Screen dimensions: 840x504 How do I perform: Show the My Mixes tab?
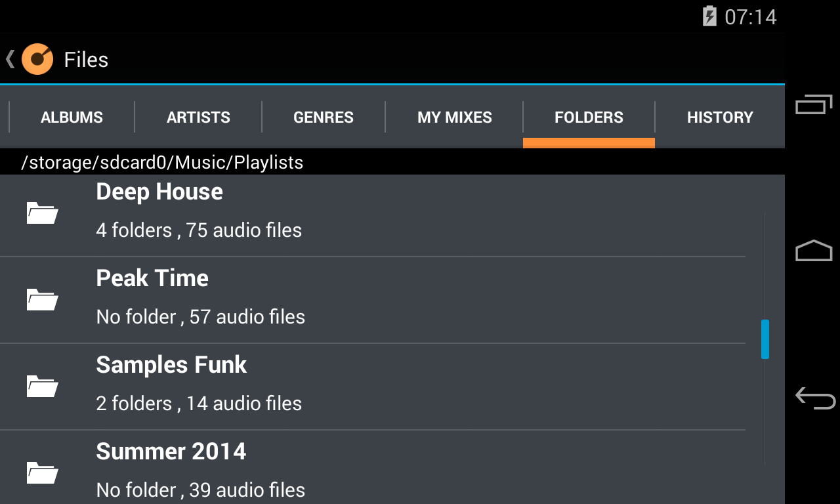pyautogui.click(x=455, y=117)
